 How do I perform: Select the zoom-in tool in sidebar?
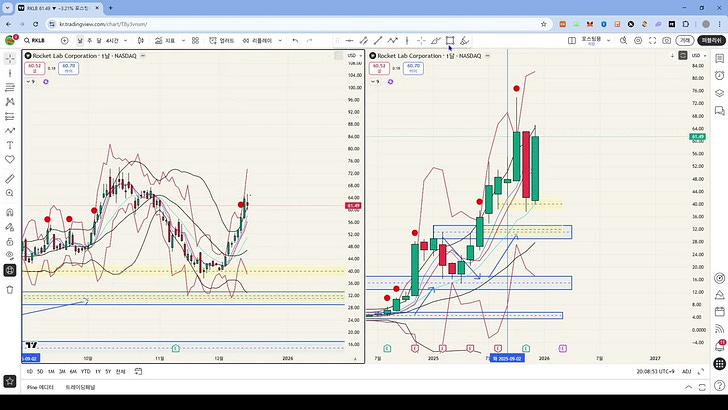pyautogui.click(x=10, y=193)
